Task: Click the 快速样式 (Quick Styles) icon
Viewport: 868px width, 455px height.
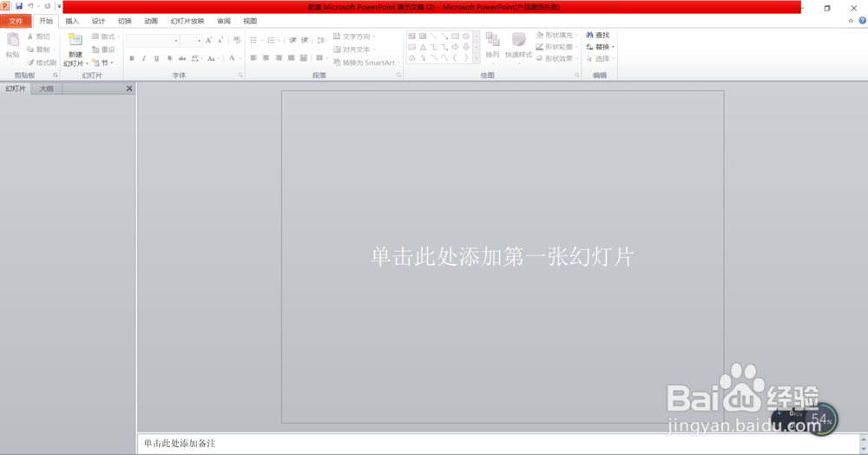Action: tap(519, 40)
